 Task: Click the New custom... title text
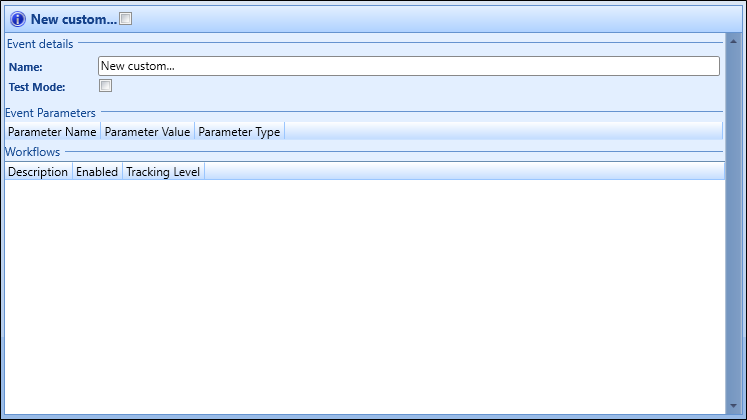coord(73,19)
